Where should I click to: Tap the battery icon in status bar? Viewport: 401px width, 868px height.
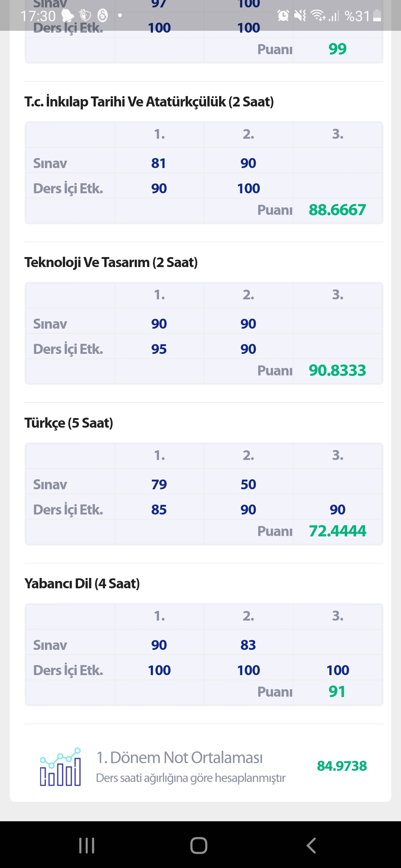[x=377, y=16]
